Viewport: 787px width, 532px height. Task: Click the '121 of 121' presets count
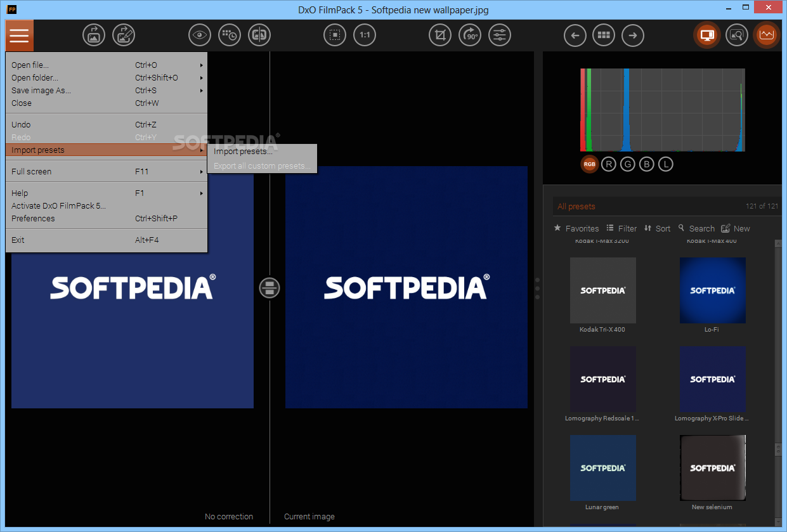point(762,207)
